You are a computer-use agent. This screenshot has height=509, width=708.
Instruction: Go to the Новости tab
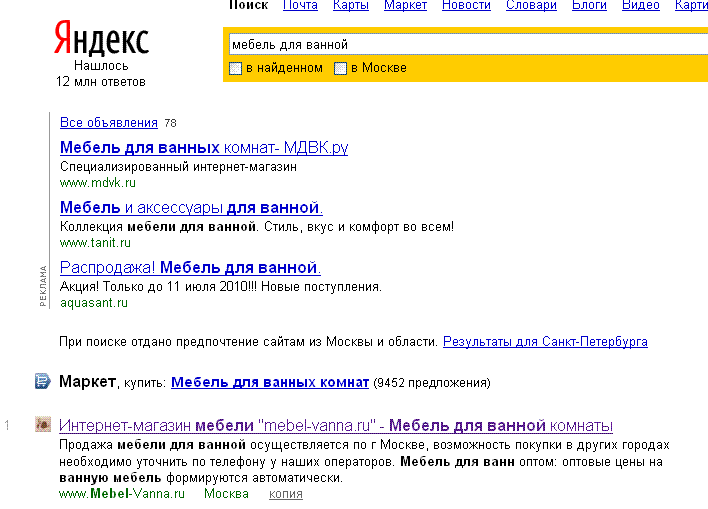(466, 5)
